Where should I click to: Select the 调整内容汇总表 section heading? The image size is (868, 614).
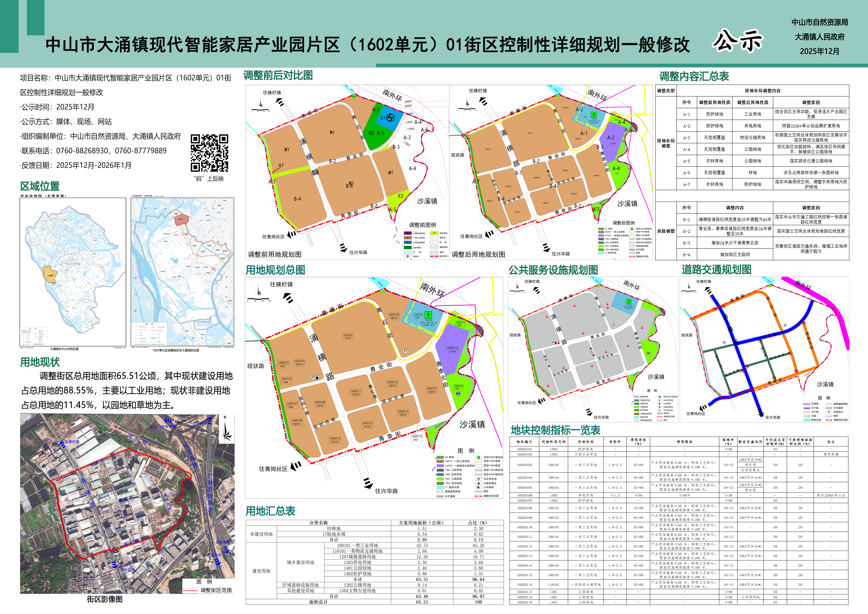[694, 76]
